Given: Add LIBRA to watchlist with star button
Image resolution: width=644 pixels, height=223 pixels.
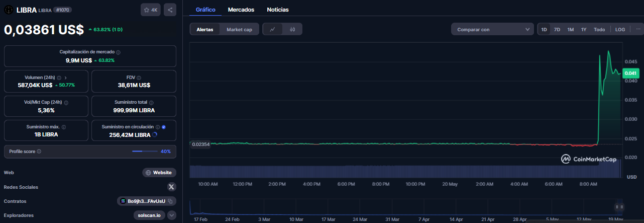Looking at the screenshot, I should pos(150,10).
